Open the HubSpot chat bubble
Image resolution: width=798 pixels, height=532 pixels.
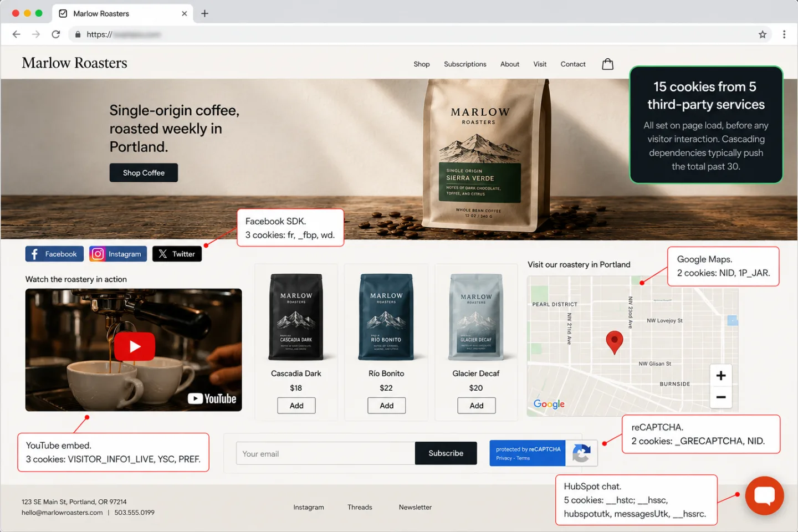(x=764, y=495)
